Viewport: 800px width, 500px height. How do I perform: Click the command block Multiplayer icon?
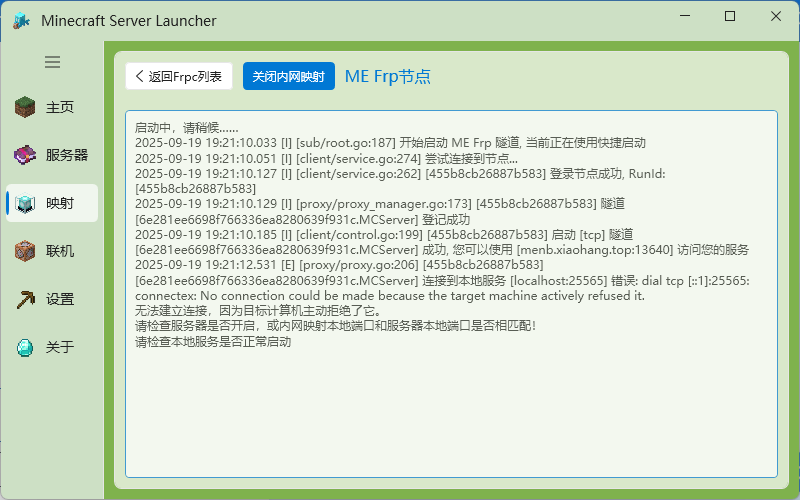click(25, 251)
